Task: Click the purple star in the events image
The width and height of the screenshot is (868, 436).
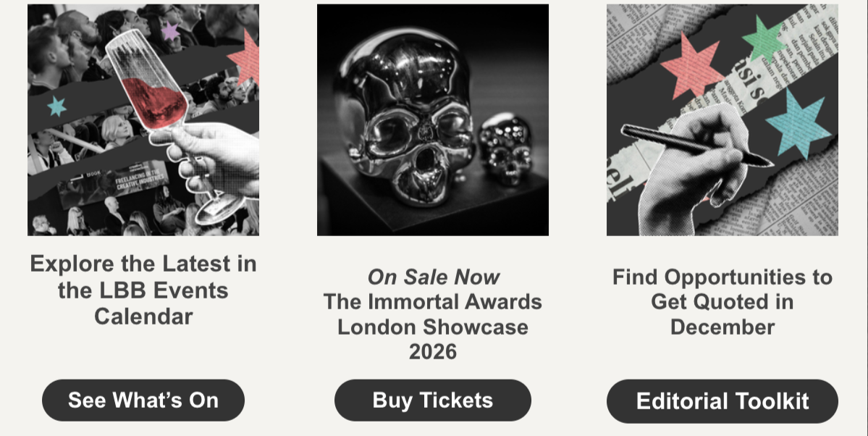Action: [x=170, y=31]
